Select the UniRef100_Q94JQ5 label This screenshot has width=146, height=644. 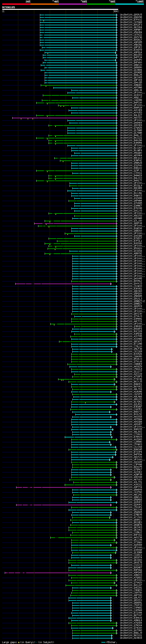point(131,82)
